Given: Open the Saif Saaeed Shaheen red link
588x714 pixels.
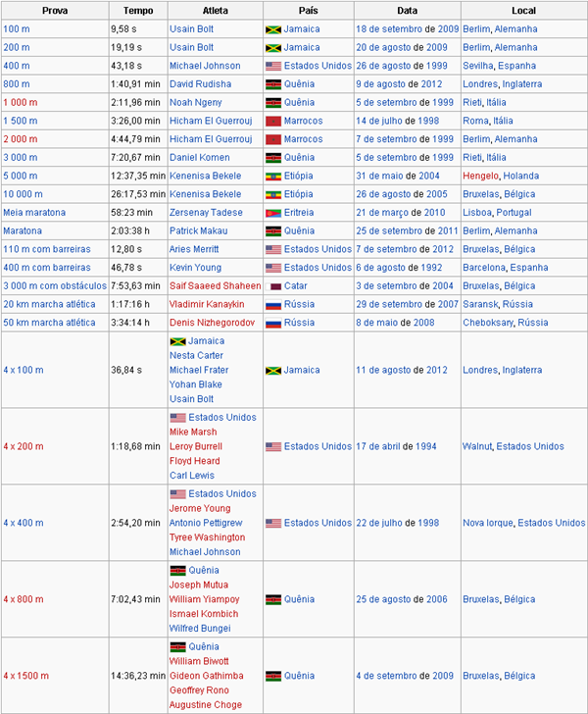Looking at the screenshot, I should 216,286.
